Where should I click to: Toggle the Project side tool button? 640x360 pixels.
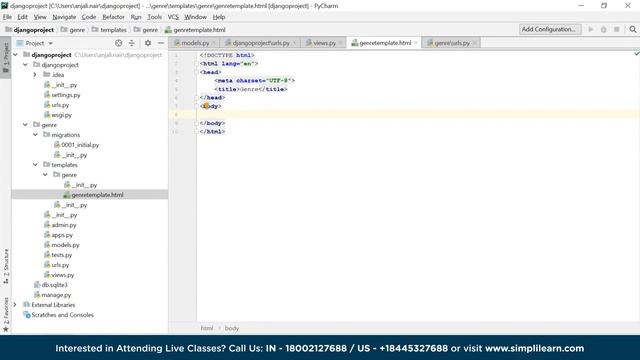6,57
